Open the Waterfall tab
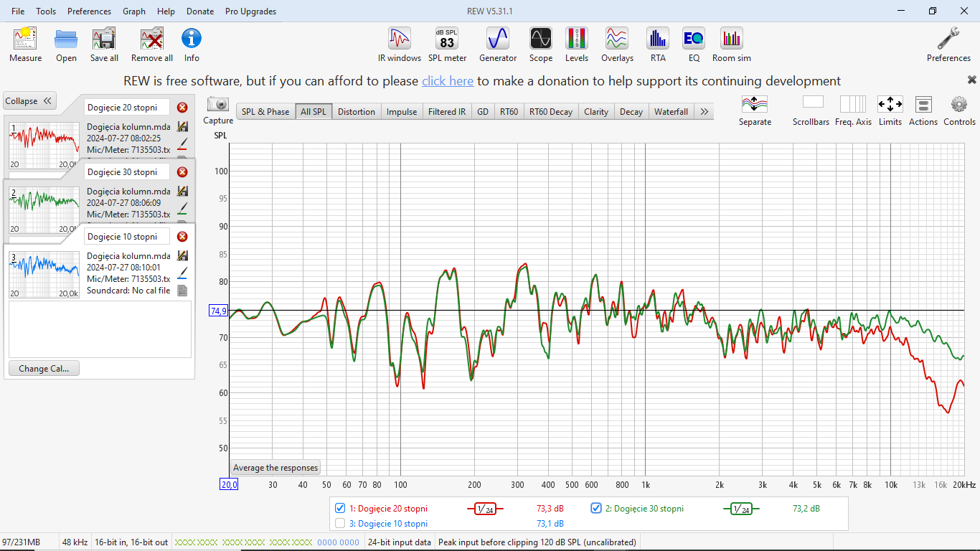 [671, 111]
